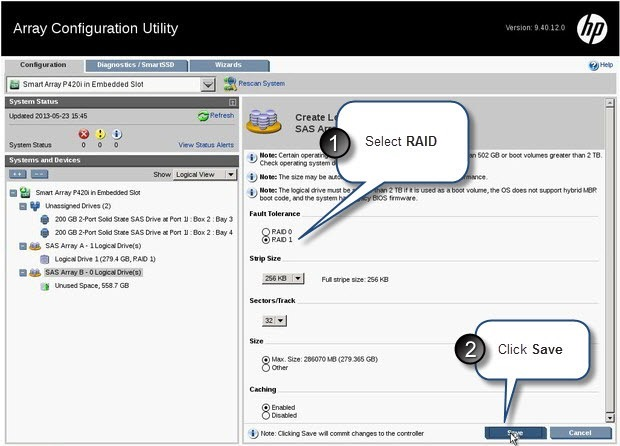Click the info icon beside the size Note
This screenshot has height=446, width=620.
pyautogui.click(x=252, y=177)
